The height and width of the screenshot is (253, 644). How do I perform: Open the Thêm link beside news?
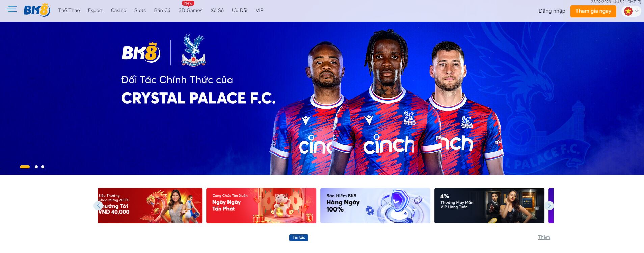click(x=544, y=237)
